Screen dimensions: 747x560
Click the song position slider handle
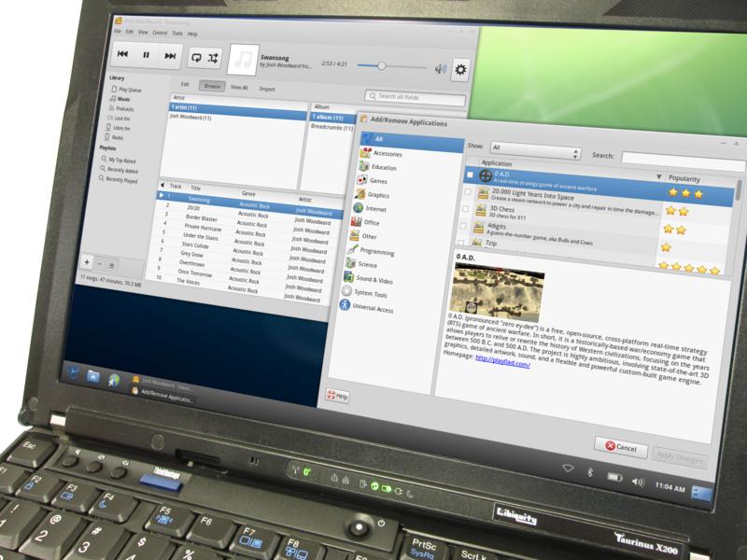click(382, 66)
